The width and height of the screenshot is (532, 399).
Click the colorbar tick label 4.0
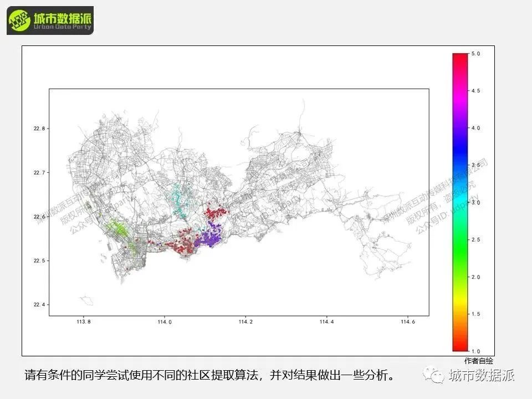pyautogui.click(x=475, y=128)
